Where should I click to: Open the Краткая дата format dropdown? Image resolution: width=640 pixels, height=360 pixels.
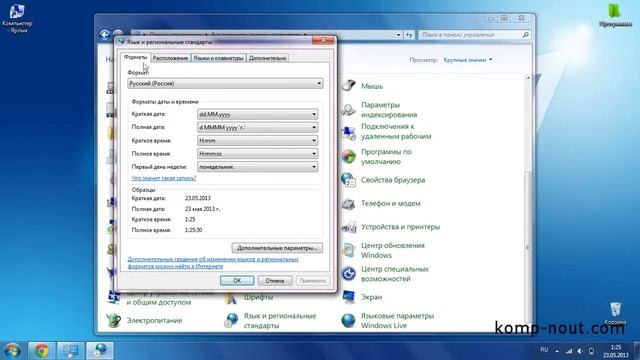point(258,114)
